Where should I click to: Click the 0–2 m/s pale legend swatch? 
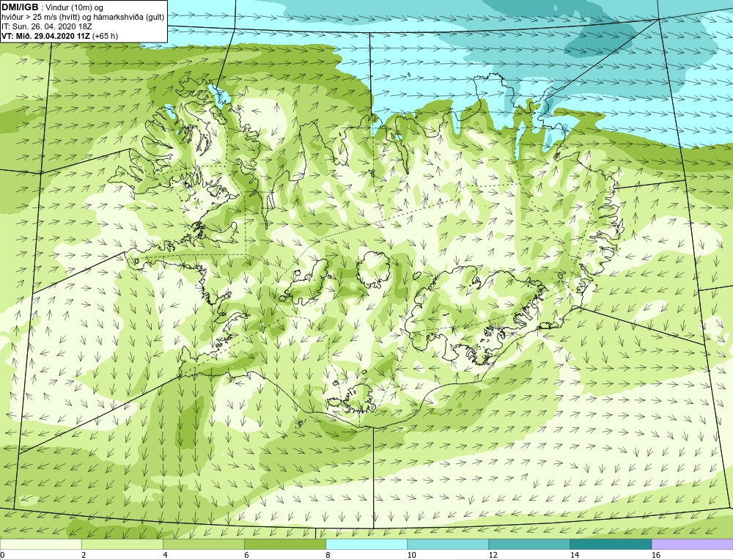click(x=40, y=544)
